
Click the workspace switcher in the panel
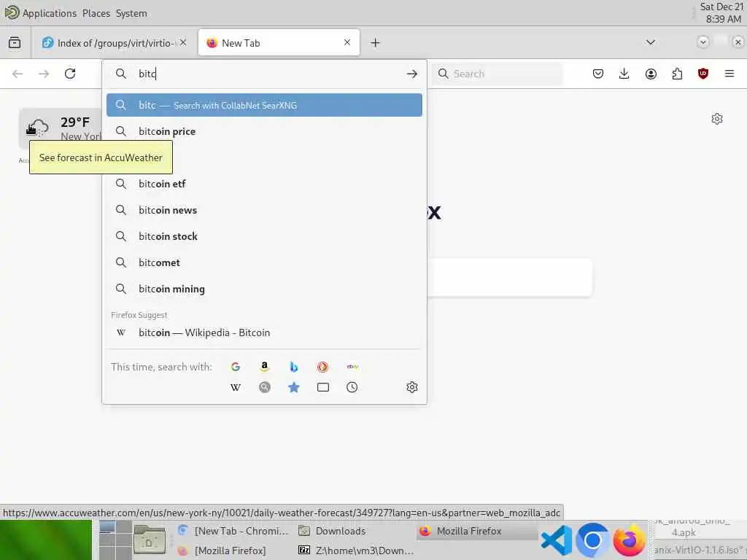115,540
